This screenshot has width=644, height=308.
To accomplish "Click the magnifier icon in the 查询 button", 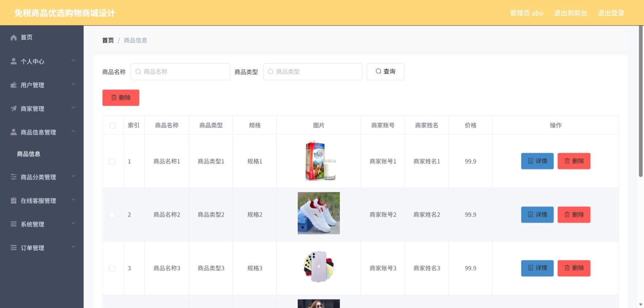I will pos(378,71).
